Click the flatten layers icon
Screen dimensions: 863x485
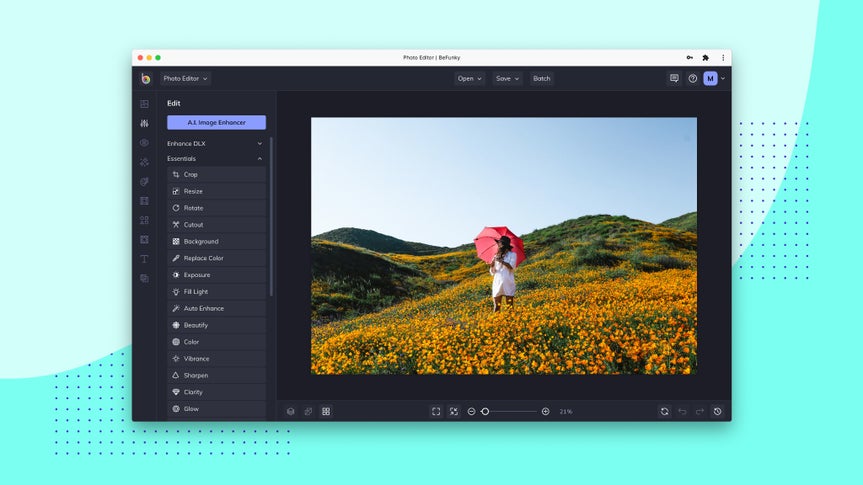pos(308,411)
